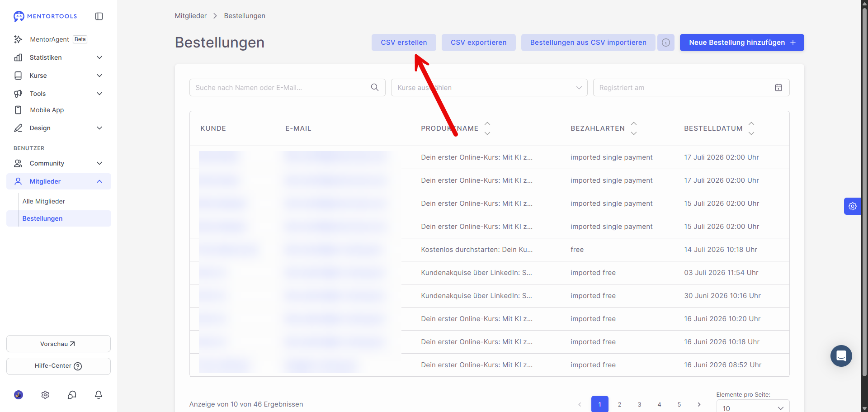Screen dimensions: 868x412
Task: Open Alle Mitglieder page
Action: [x=44, y=201]
